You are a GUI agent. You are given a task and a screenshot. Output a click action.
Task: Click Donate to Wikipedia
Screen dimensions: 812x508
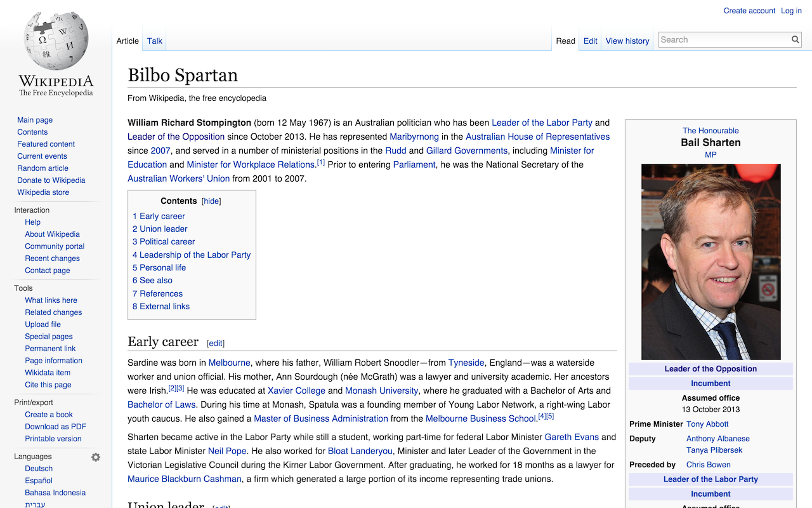point(51,180)
